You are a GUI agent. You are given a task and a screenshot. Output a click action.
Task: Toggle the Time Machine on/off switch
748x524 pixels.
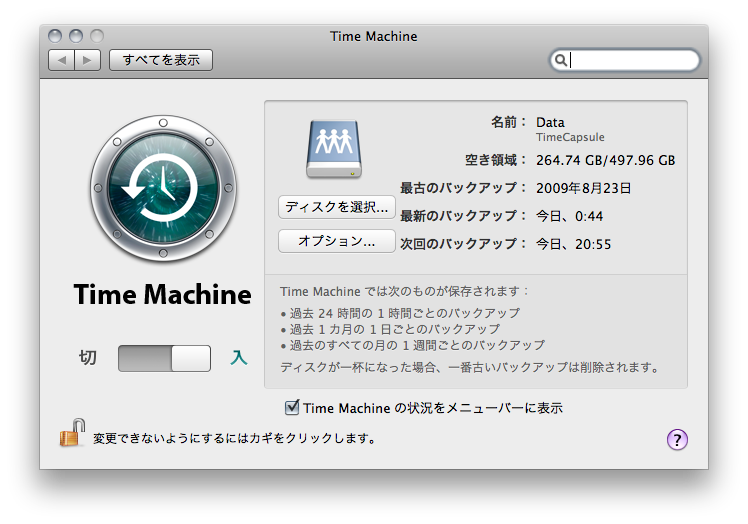pyautogui.click(x=164, y=358)
